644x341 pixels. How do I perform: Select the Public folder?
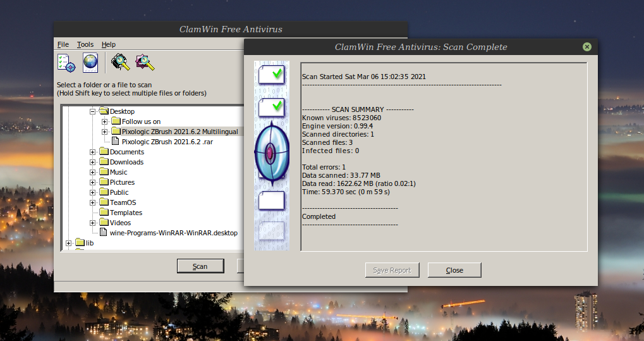119,192
